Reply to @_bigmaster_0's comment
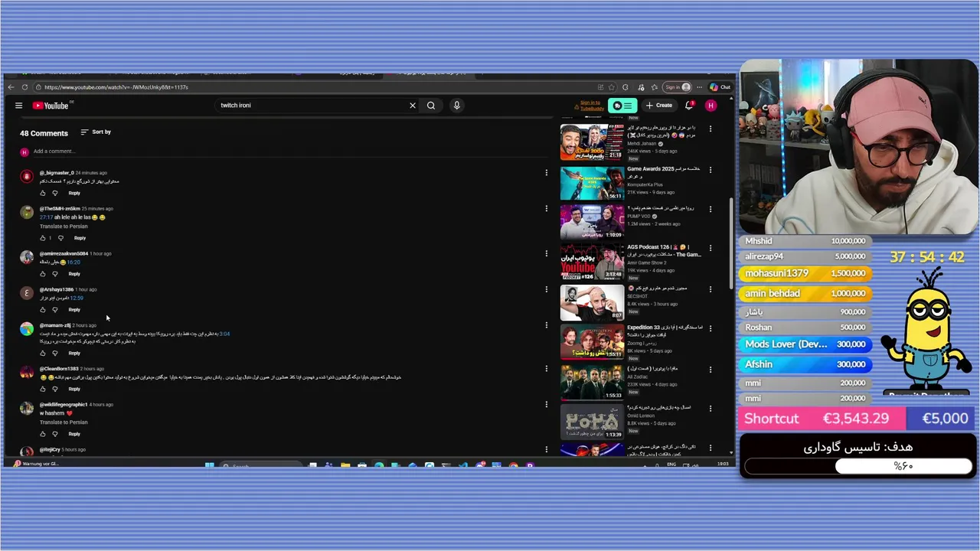 click(x=74, y=193)
